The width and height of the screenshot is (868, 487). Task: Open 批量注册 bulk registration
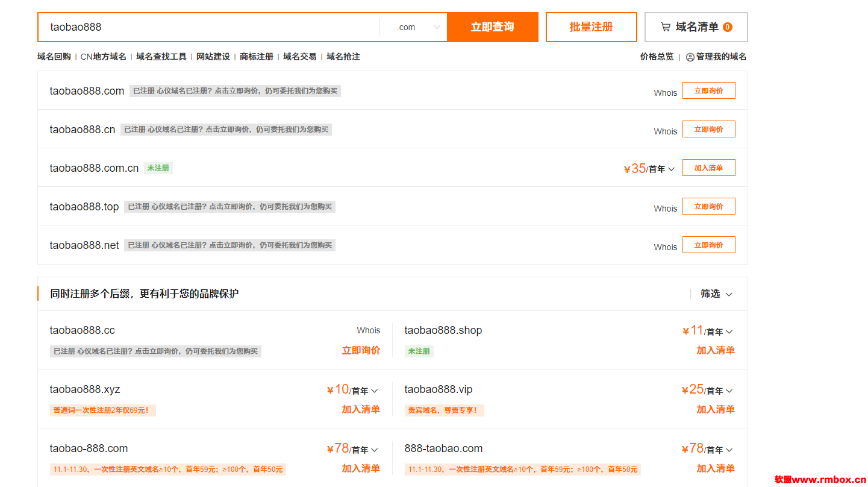tap(591, 27)
